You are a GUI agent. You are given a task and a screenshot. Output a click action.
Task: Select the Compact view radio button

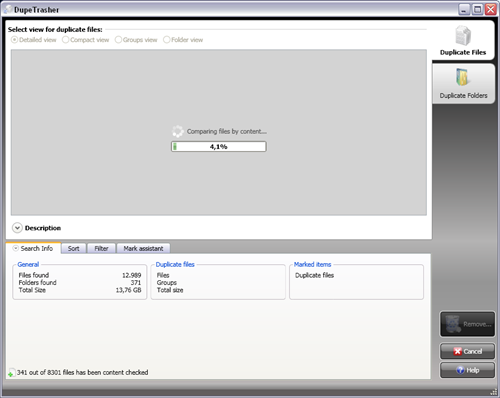click(x=65, y=40)
